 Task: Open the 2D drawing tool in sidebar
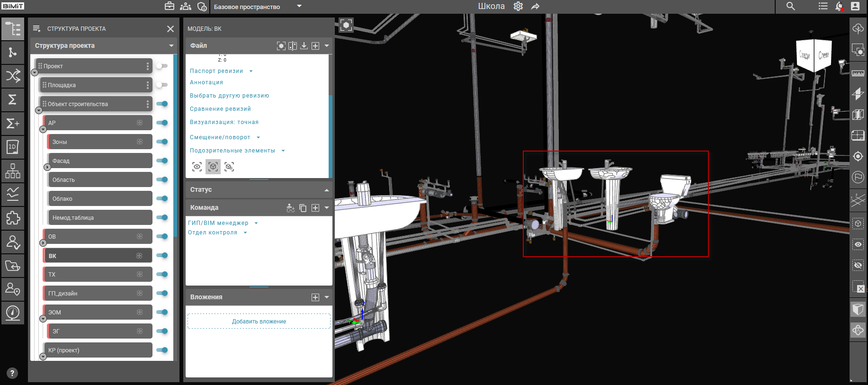coord(12,147)
